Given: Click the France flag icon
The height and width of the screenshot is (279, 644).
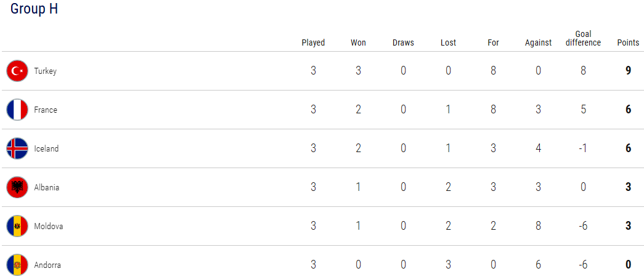Looking at the screenshot, I should click(x=17, y=110).
